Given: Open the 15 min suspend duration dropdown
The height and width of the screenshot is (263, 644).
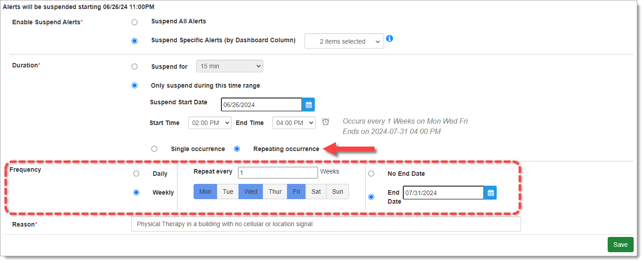Looking at the screenshot, I should [229, 66].
